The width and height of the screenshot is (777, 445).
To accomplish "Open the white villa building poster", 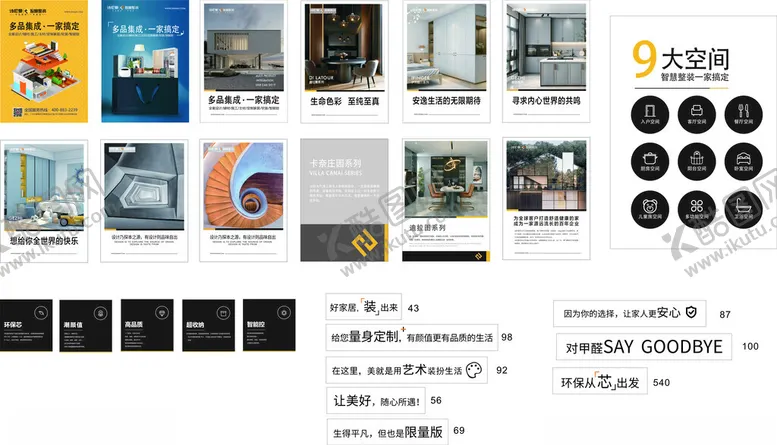I will tap(244, 61).
